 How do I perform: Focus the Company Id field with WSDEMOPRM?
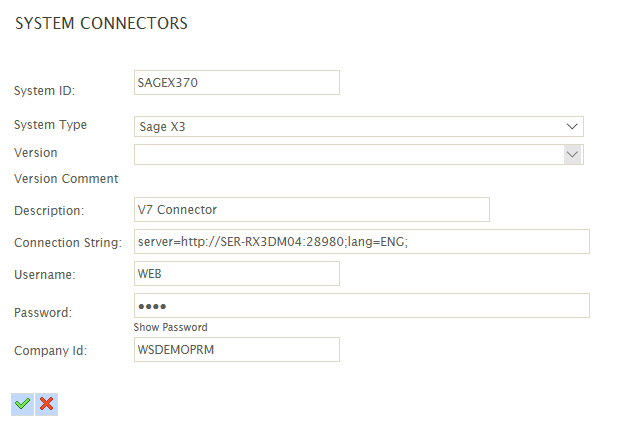pos(236,349)
